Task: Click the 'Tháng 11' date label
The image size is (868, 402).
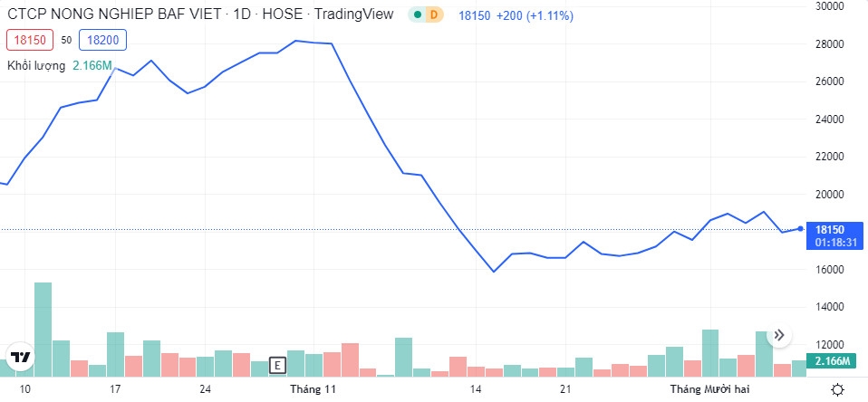Action: tap(313, 389)
